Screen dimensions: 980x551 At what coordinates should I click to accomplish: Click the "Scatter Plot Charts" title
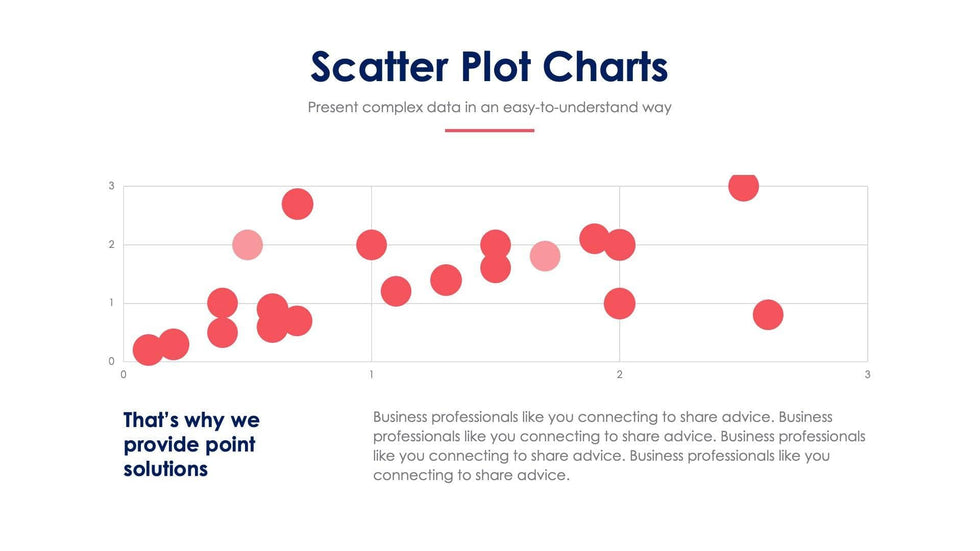click(489, 67)
